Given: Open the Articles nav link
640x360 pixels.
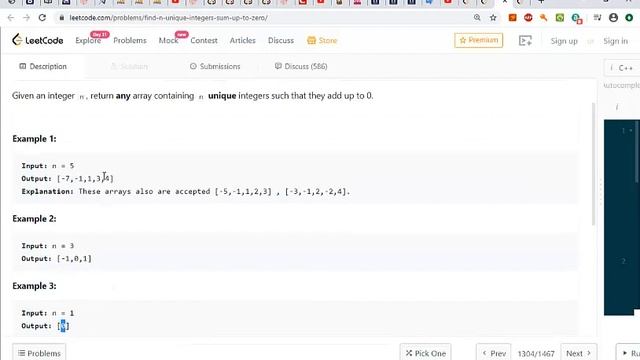Looking at the screenshot, I should pyautogui.click(x=242, y=40).
